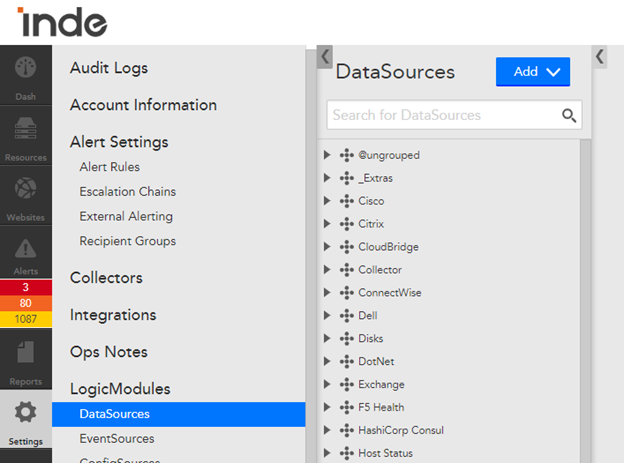This screenshot has height=463, width=624.
Task: Click the Exchange group icon
Action: [347, 384]
